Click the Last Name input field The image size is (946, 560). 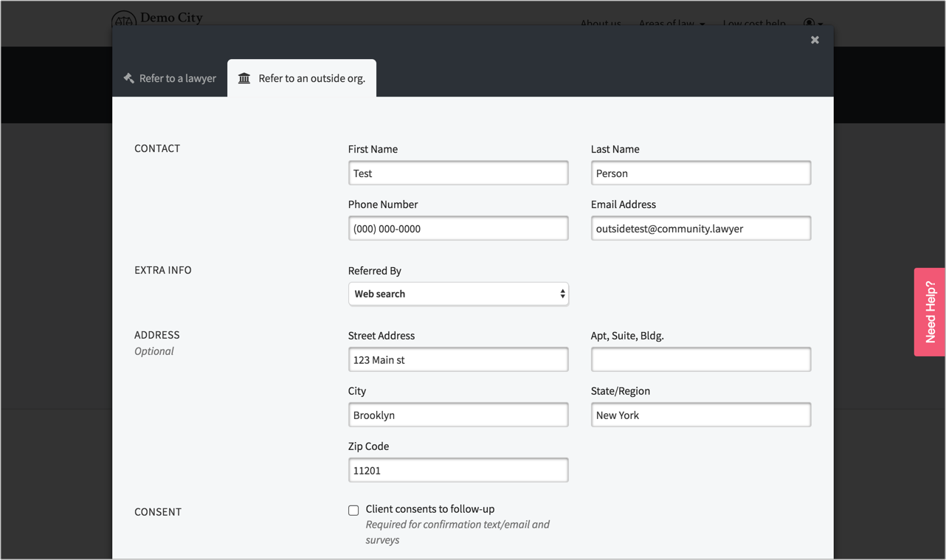[700, 173]
